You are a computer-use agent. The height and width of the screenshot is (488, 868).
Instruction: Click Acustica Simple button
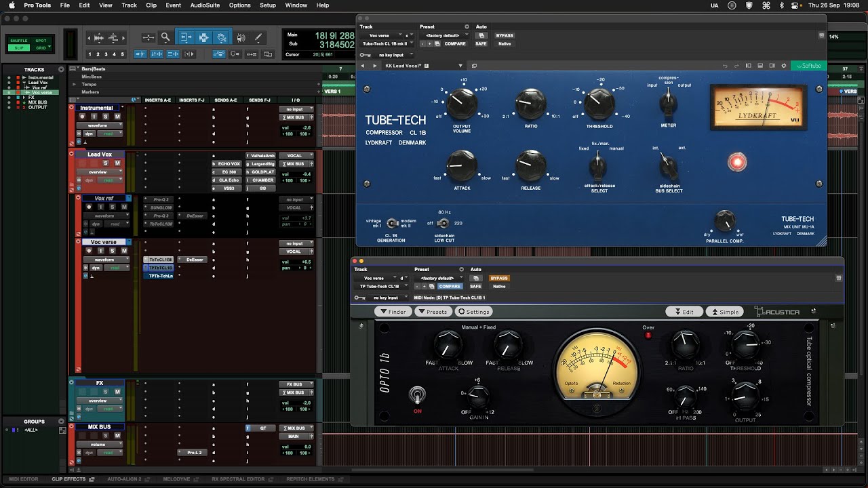click(725, 312)
